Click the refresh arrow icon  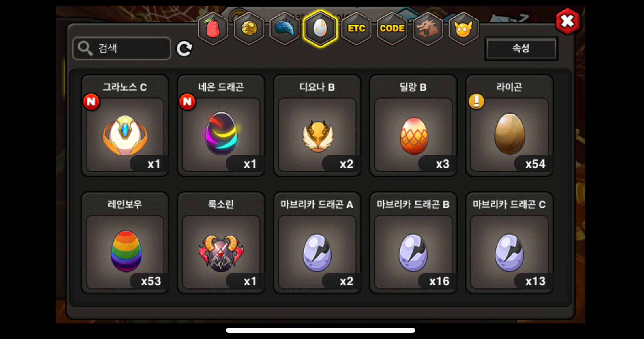185,48
